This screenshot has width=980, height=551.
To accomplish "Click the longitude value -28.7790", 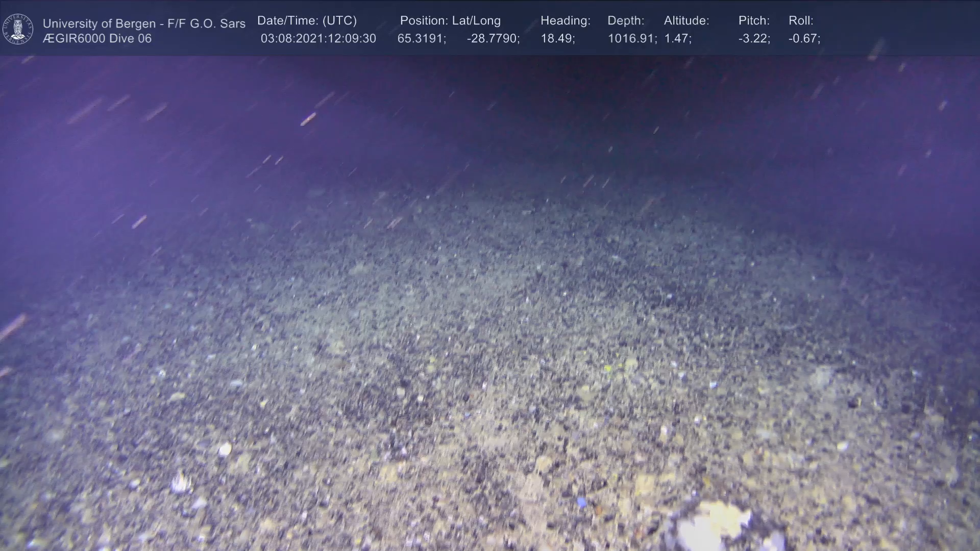I will click(493, 39).
